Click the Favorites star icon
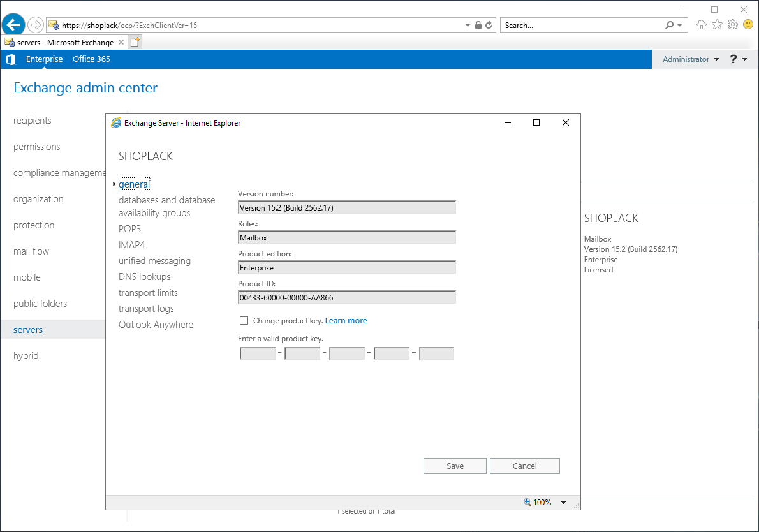Viewport: 759px width, 532px height. 717,25
